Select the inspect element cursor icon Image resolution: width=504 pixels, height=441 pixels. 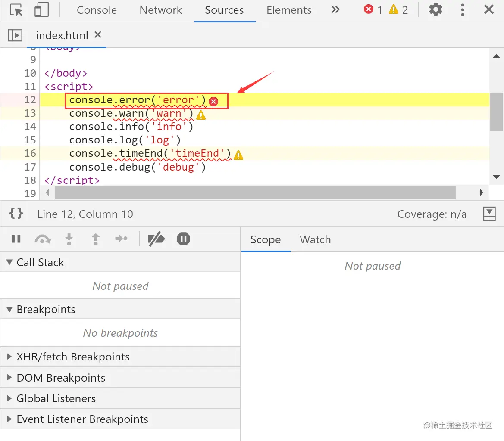pyautogui.click(x=16, y=10)
